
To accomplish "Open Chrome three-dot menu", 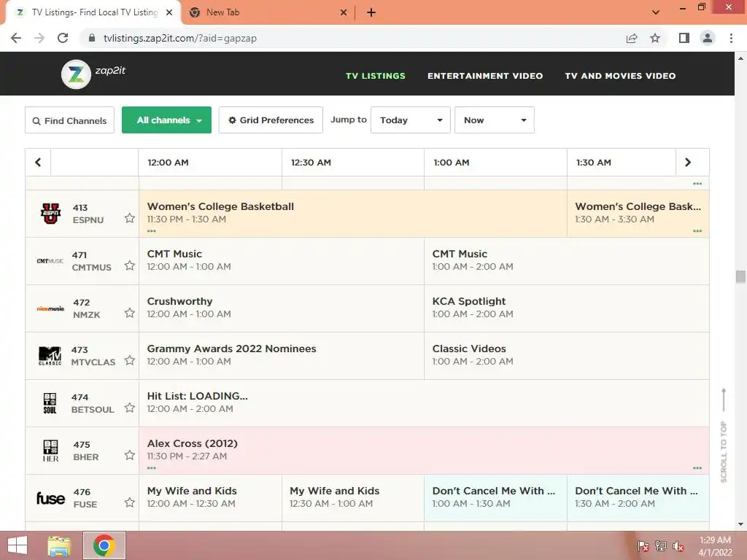I will (731, 38).
